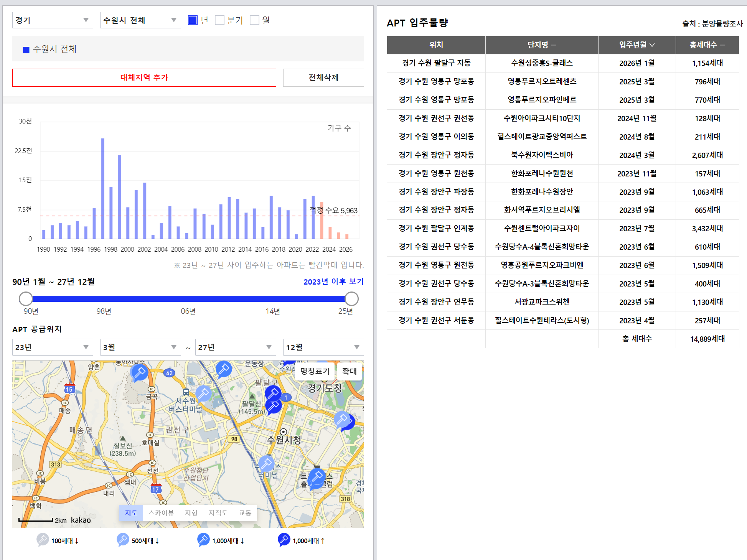
Task: Click the right handle of the year range slider
Action: 351,298
